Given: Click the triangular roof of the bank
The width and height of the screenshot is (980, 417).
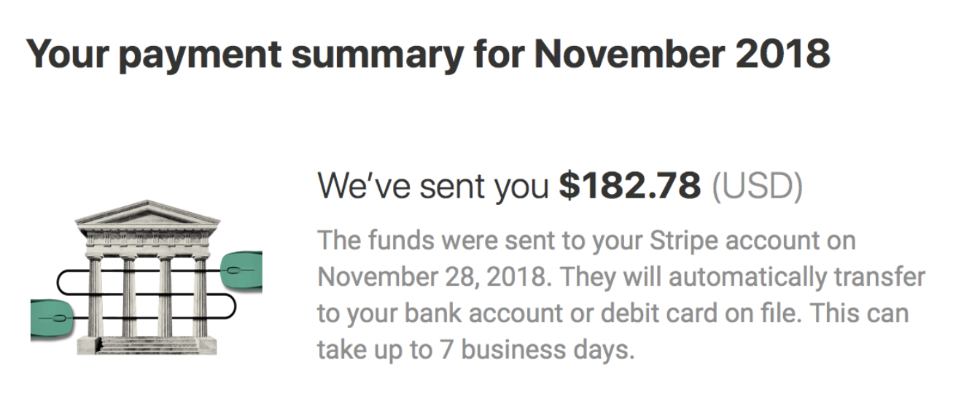Looking at the screenshot, I should (148, 213).
